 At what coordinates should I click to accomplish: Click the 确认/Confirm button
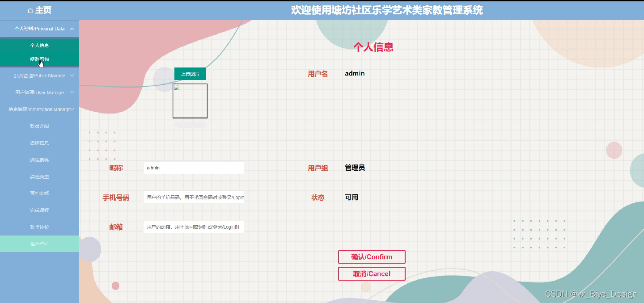tap(372, 257)
